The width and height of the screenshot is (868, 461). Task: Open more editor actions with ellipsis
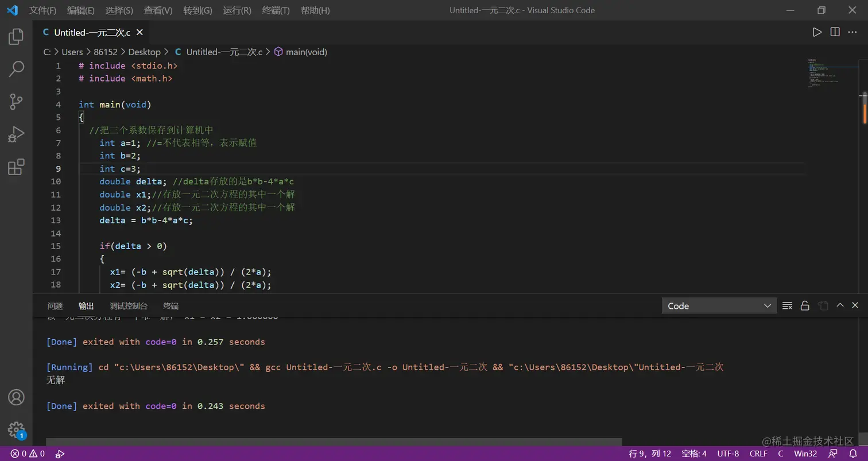pyautogui.click(x=852, y=32)
